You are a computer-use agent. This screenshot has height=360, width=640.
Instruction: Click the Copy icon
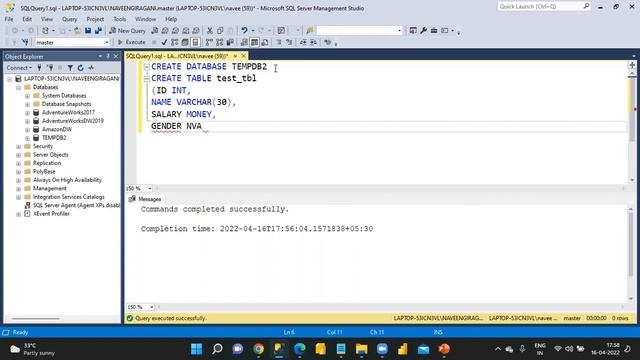(220, 31)
